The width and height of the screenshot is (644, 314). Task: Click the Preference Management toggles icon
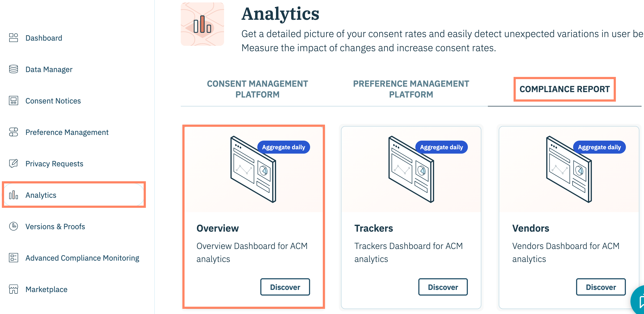click(14, 132)
